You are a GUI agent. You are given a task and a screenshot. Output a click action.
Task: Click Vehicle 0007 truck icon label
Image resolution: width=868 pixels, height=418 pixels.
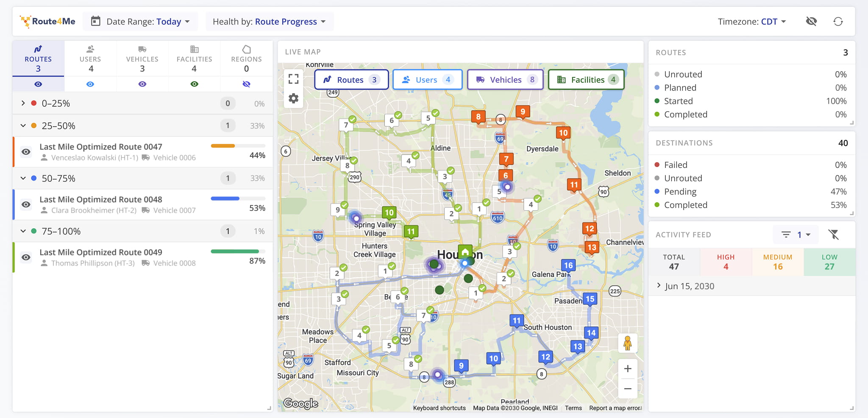169,210
